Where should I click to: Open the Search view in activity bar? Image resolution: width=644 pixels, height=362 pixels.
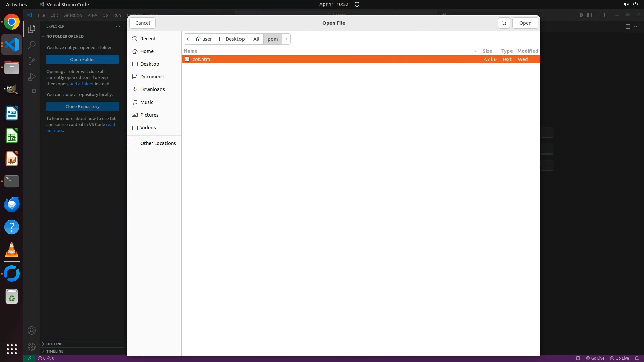click(x=32, y=45)
